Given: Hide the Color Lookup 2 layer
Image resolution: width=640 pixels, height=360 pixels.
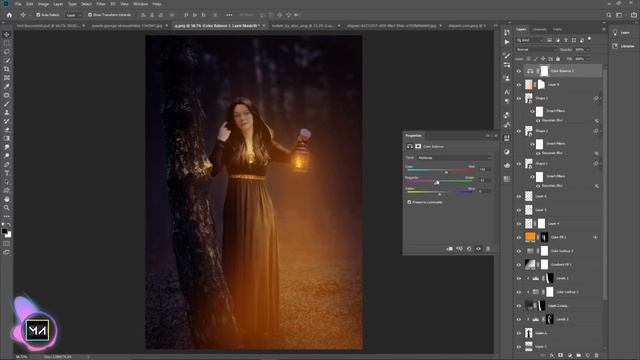Looking at the screenshot, I should pyautogui.click(x=519, y=251).
